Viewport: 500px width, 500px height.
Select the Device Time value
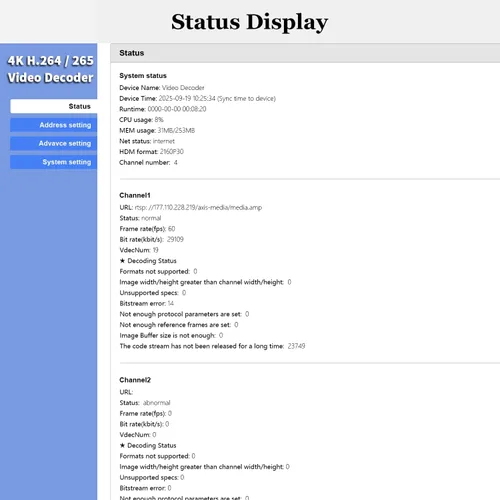tap(187, 99)
